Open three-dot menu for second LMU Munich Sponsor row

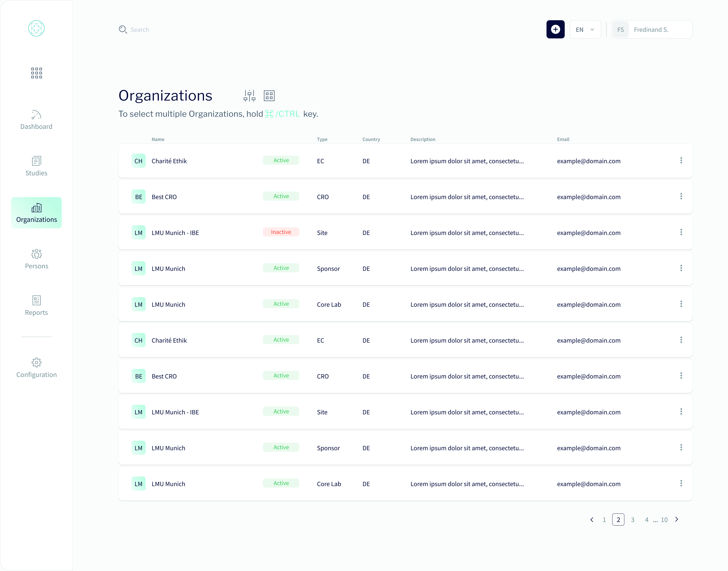coord(681,448)
